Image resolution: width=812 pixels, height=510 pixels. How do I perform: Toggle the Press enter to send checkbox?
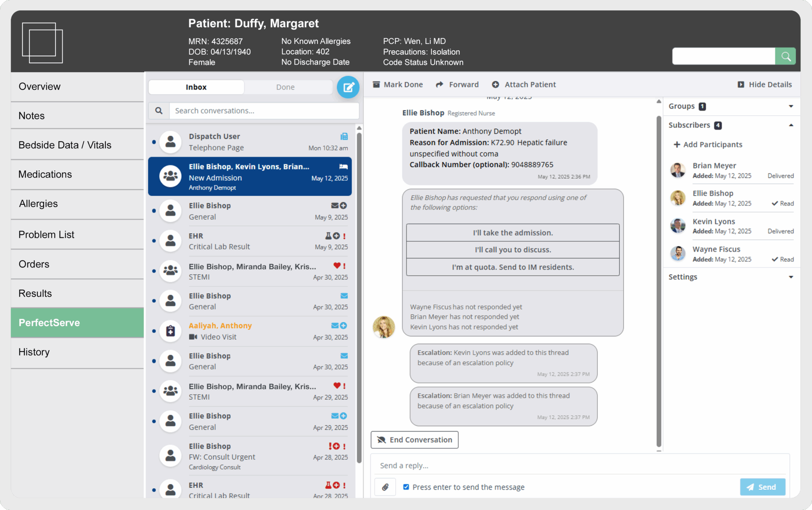[x=406, y=487]
